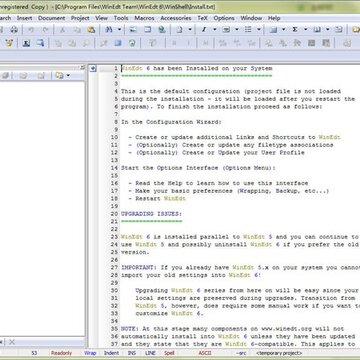Viewport: 360px width, 360px height.
Task: Click the italic font style icon
Action: [204, 30]
